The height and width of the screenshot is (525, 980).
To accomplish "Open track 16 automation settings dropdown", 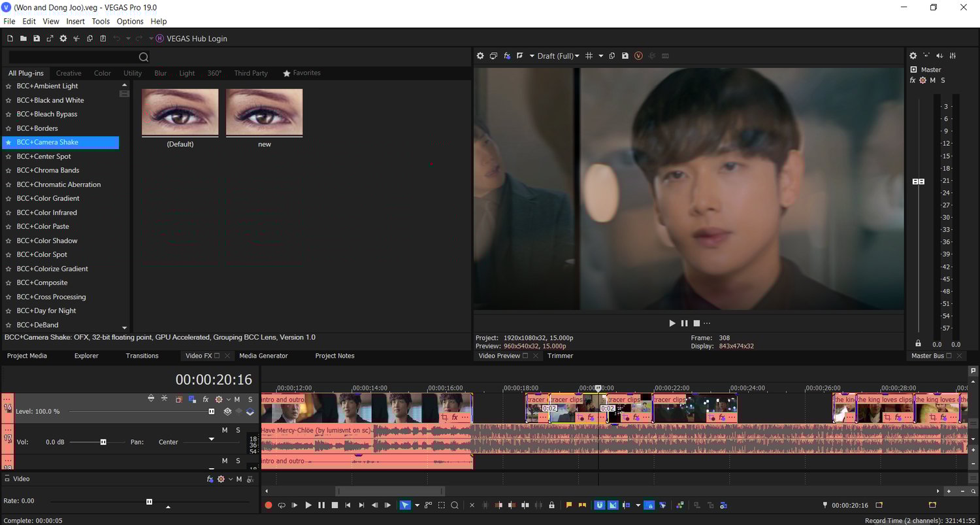I will point(228,399).
